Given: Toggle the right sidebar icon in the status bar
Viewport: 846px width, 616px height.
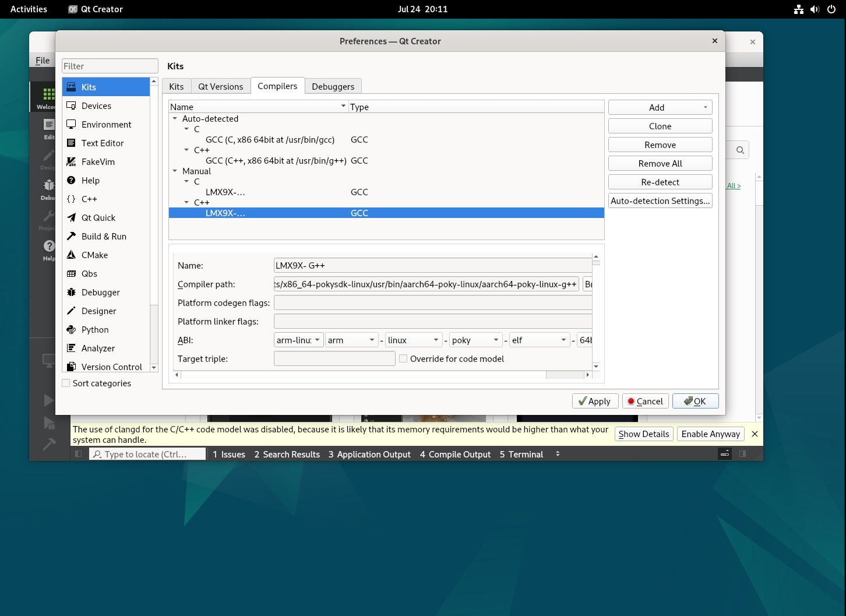Looking at the screenshot, I should (x=742, y=454).
